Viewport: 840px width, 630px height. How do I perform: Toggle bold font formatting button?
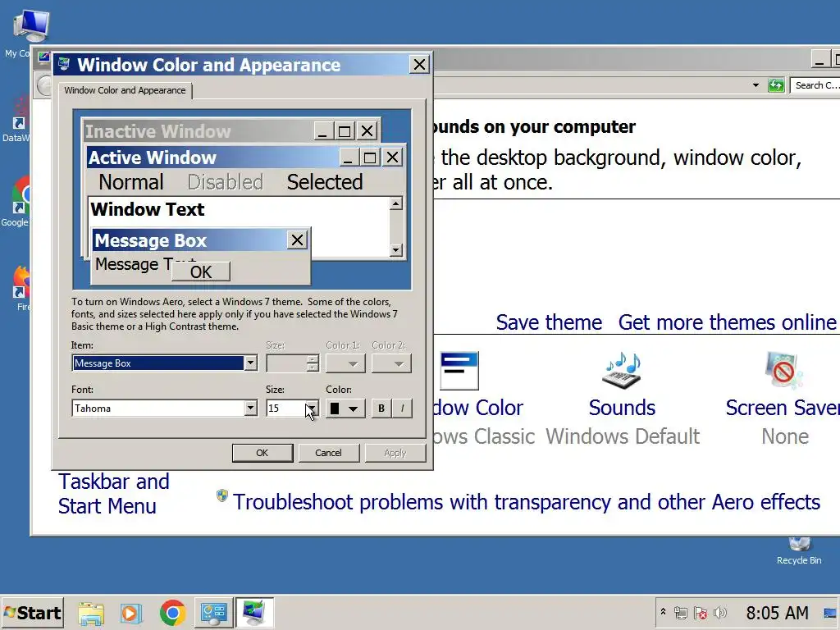[381, 409]
